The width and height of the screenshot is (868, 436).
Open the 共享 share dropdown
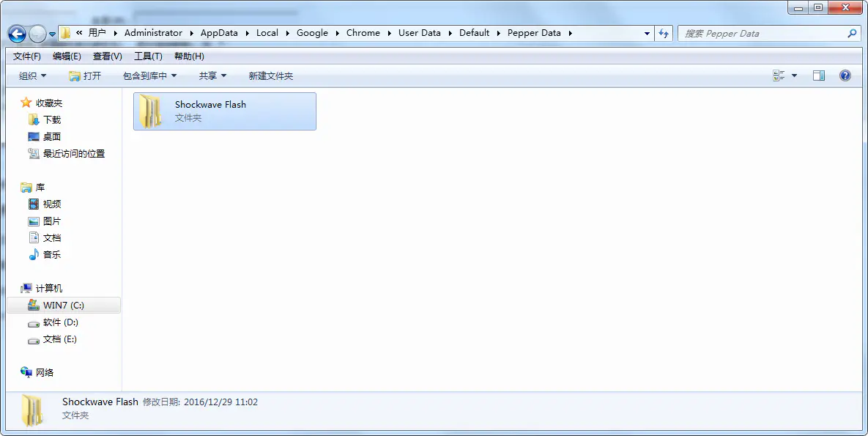212,75
